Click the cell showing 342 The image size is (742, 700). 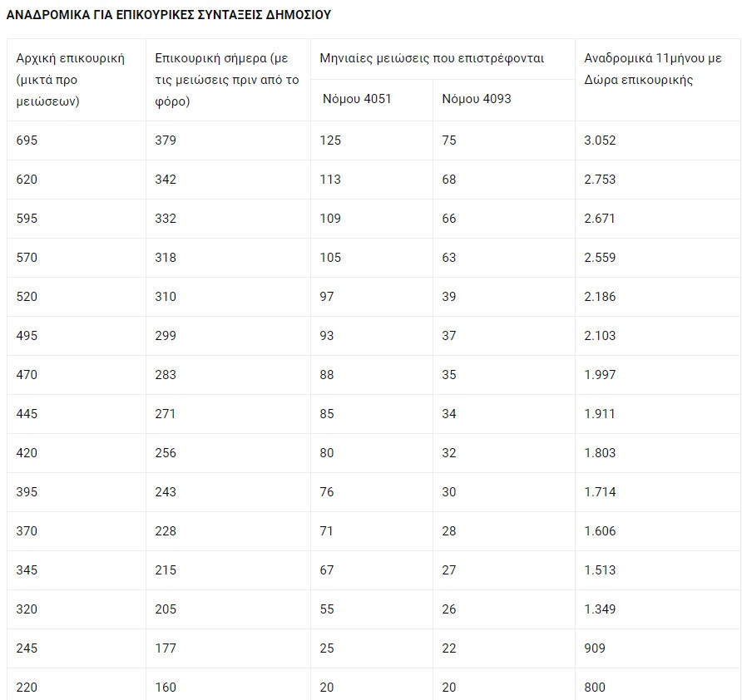166,180
